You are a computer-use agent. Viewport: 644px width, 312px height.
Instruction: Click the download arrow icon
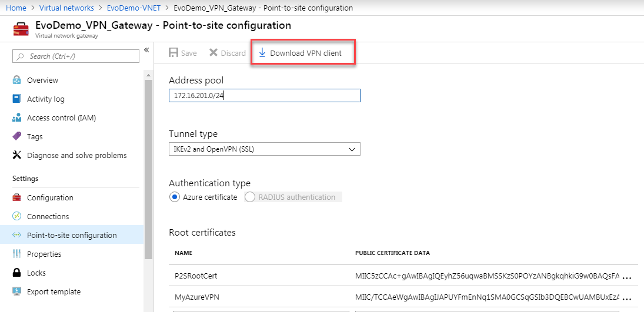tap(262, 53)
